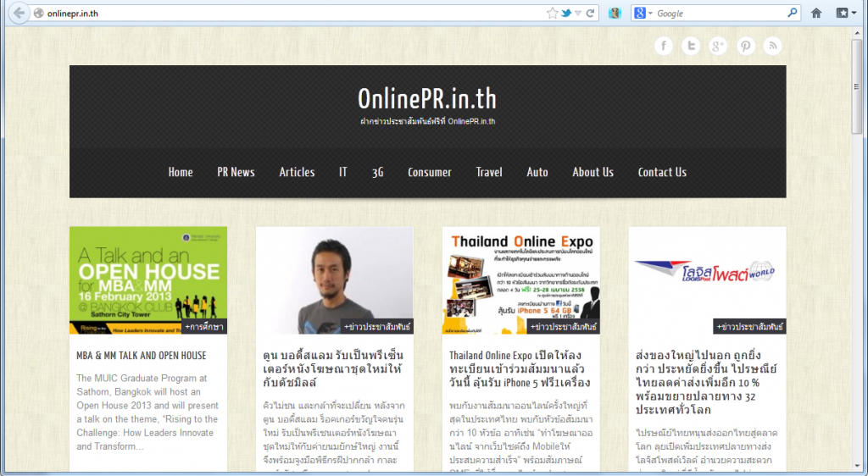The height and width of the screenshot is (476, 868).
Task: Click the MUIC Graduate Program excerpt text
Action: pos(147,412)
